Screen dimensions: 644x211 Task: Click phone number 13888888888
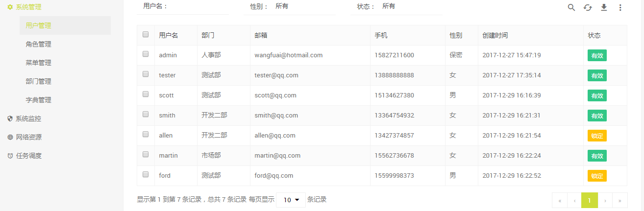click(395, 75)
